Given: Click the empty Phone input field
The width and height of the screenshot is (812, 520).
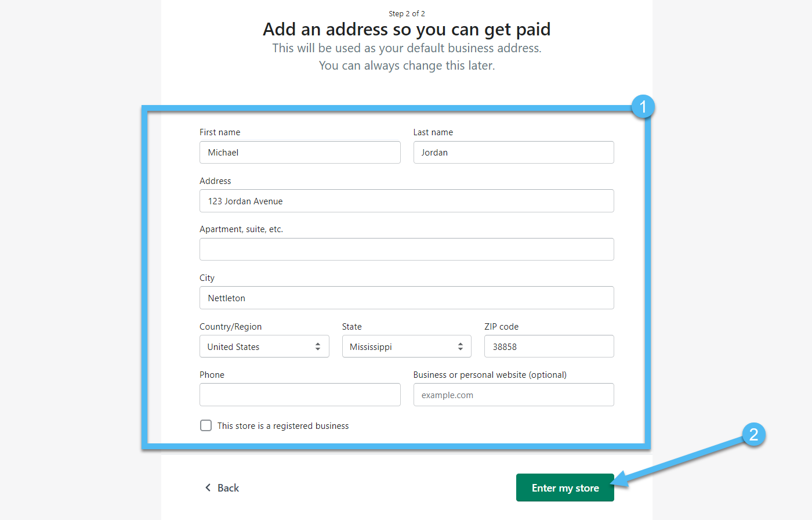Looking at the screenshot, I should 300,395.
